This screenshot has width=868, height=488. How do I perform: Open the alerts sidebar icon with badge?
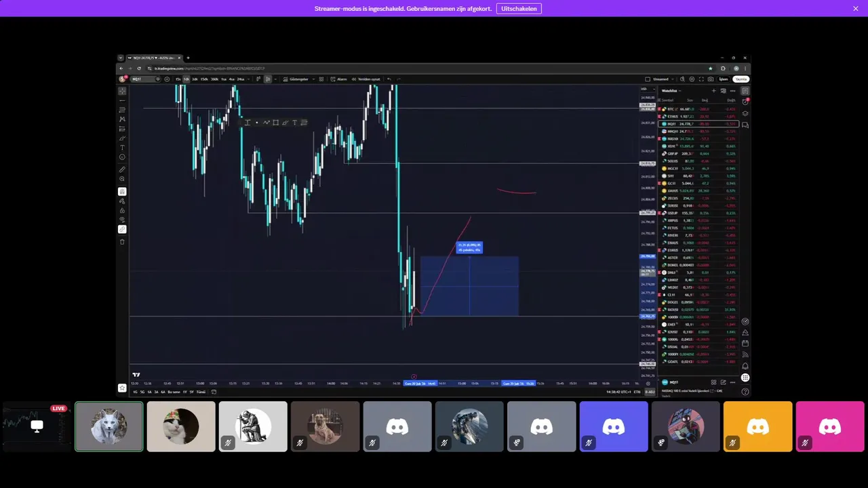[x=745, y=102]
